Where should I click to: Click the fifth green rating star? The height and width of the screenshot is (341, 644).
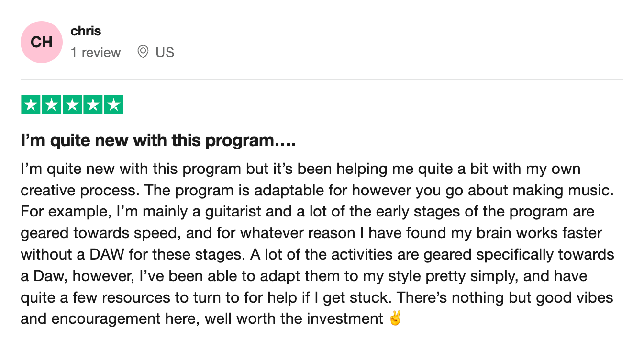[x=113, y=105]
